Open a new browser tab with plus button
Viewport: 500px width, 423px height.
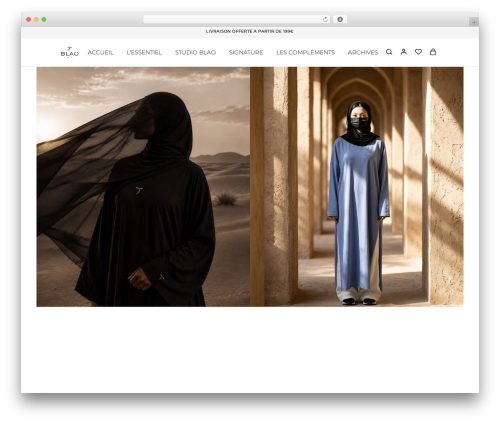pos(474,22)
